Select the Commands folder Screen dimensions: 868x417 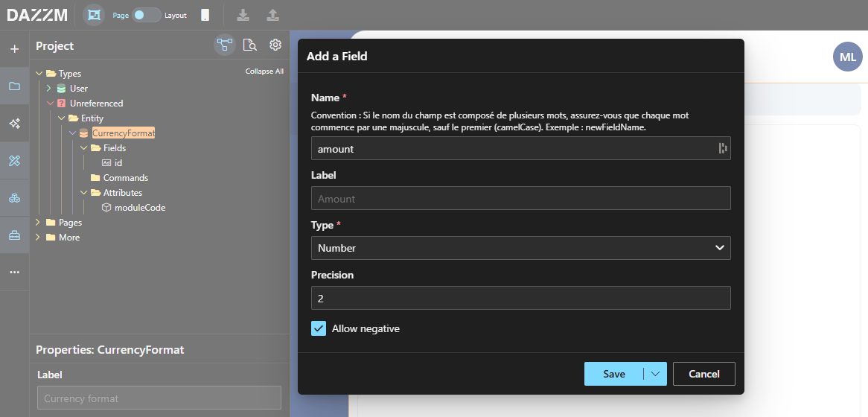click(x=126, y=178)
